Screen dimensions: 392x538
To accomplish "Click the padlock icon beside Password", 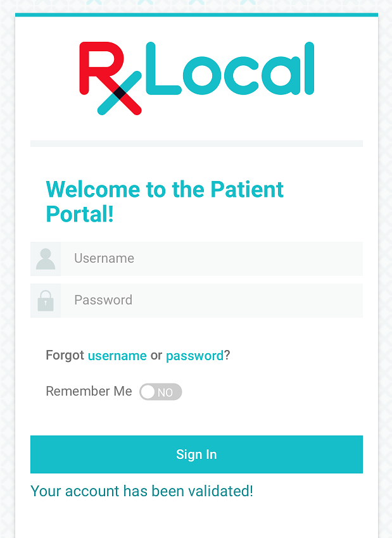I will [46, 301].
